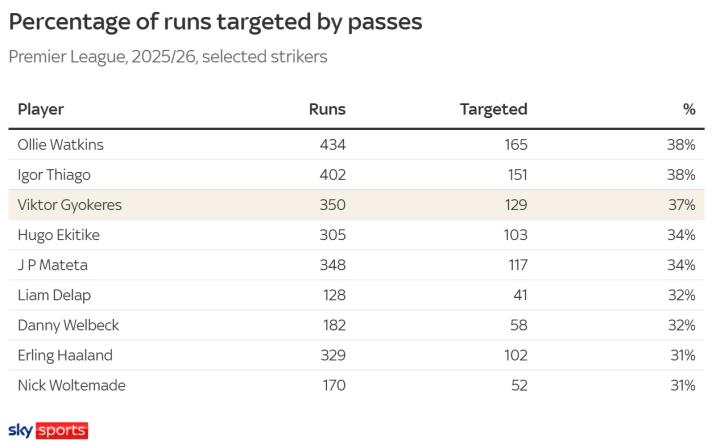
Task: Select the Hugo Ekitike player name
Action: 59,235
